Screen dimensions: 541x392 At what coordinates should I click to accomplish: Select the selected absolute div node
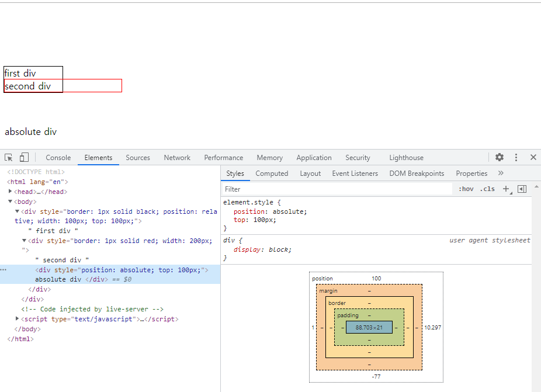coord(110,275)
